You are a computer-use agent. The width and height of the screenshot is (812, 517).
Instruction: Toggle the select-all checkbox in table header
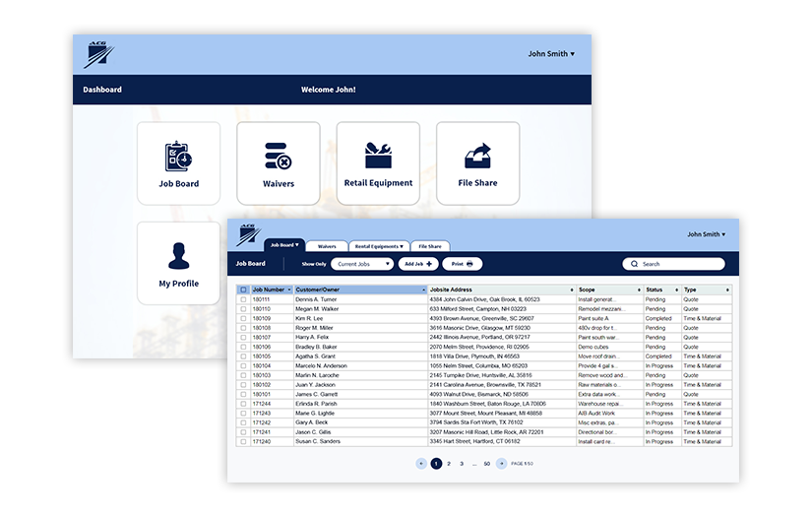point(244,291)
